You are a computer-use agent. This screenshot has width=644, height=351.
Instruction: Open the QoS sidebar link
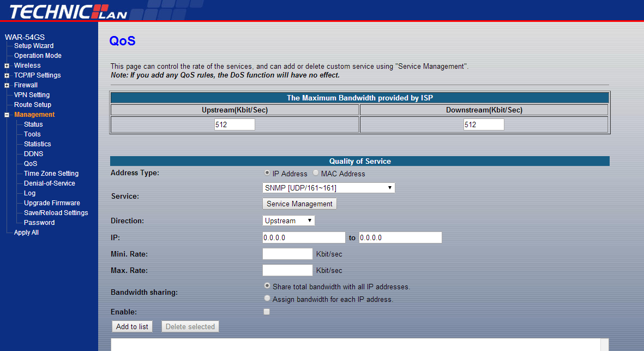click(x=31, y=164)
